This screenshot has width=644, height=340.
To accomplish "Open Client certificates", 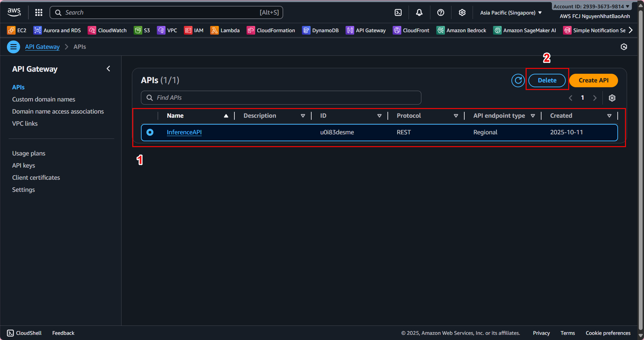I will click(x=36, y=178).
